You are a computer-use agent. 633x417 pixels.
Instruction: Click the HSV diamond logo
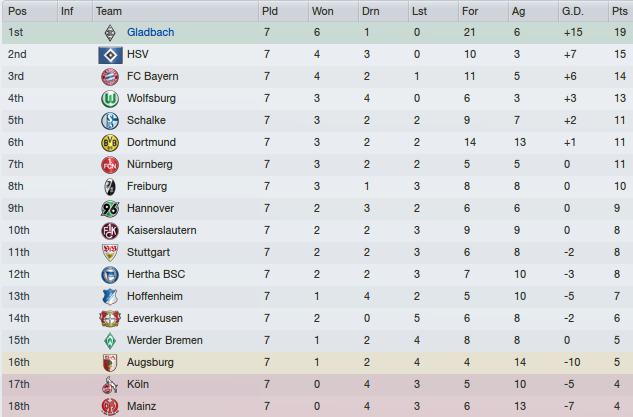pyautogui.click(x=110, y=55)
